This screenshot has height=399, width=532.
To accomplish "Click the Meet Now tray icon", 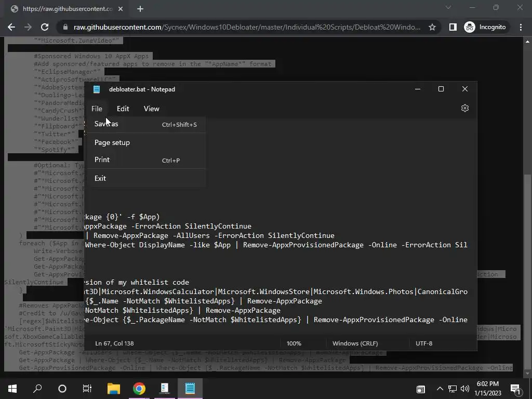I will click(x=421, y=389).
